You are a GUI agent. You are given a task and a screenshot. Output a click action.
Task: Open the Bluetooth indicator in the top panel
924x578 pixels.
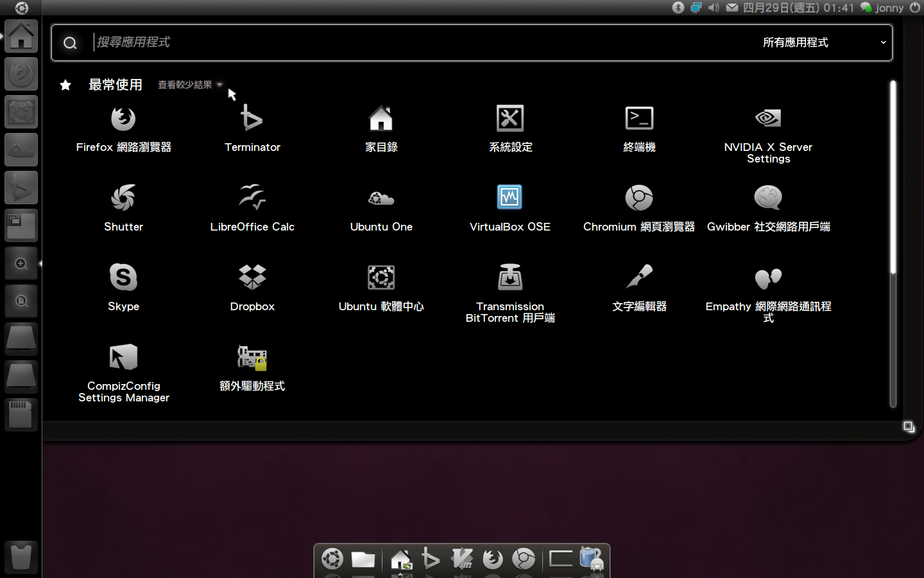[x=678, y=8]
